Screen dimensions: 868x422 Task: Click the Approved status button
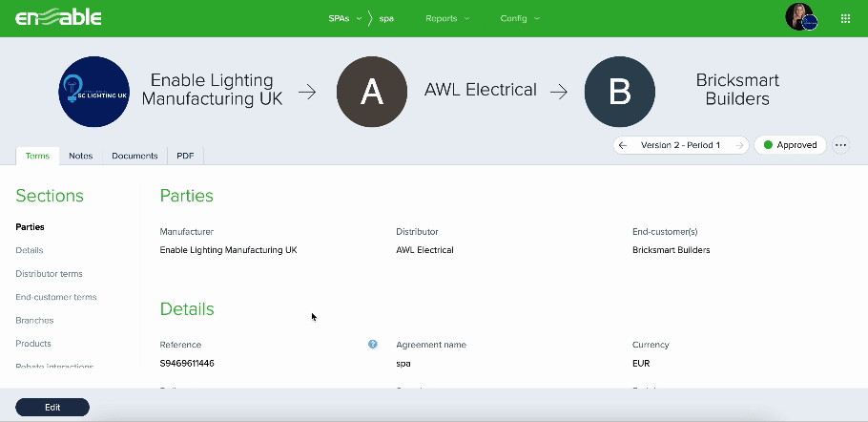(x=790, y=145)
